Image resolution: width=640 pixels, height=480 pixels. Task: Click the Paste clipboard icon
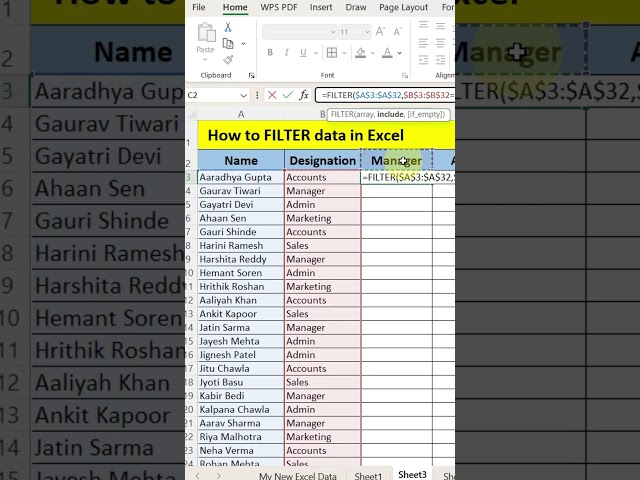(x=206, y=33)
